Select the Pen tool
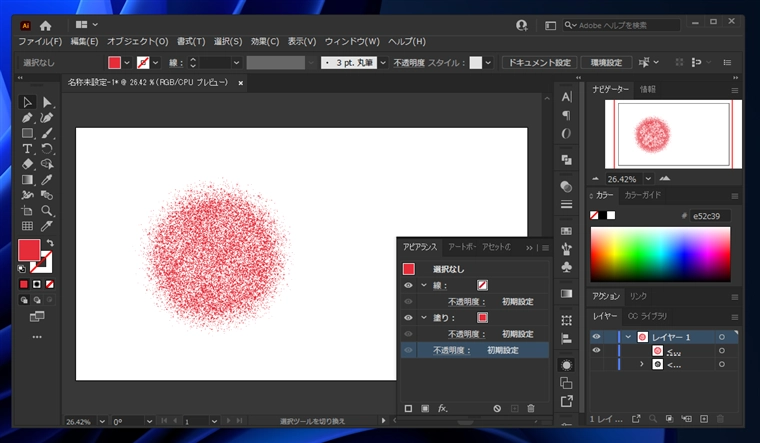The image size is (760, 443). tap(27, 118)
